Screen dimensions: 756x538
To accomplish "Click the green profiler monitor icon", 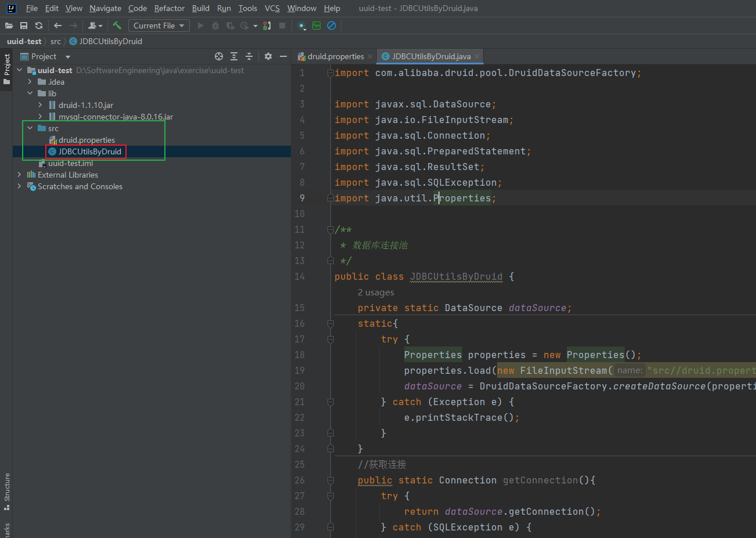I will pos(316,26).
